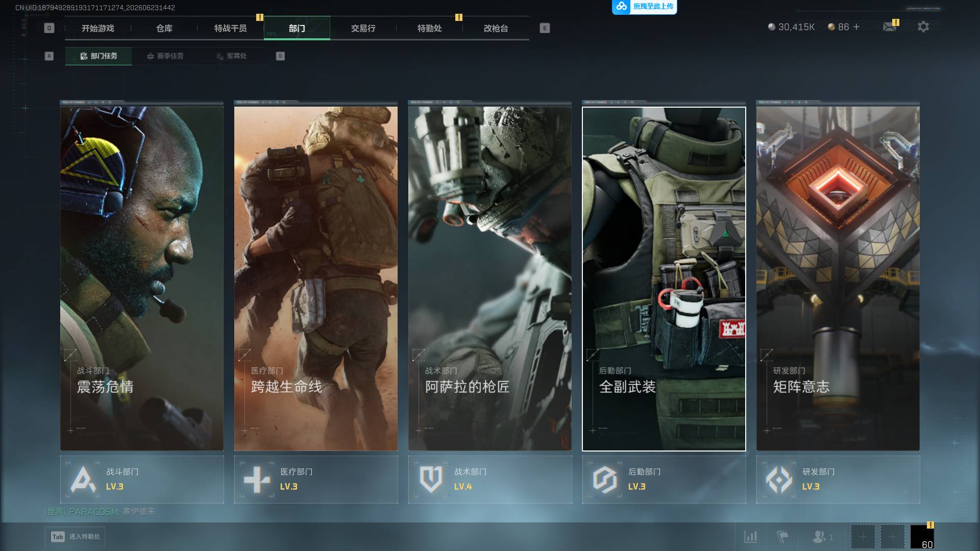
Task: Click the logistics department hexagon emblem
Action: 605,480
